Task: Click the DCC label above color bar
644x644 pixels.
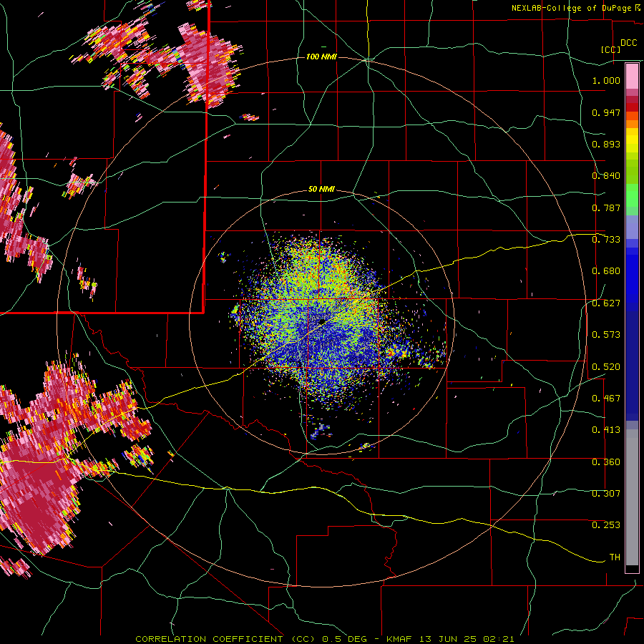Action: point(628,43)
